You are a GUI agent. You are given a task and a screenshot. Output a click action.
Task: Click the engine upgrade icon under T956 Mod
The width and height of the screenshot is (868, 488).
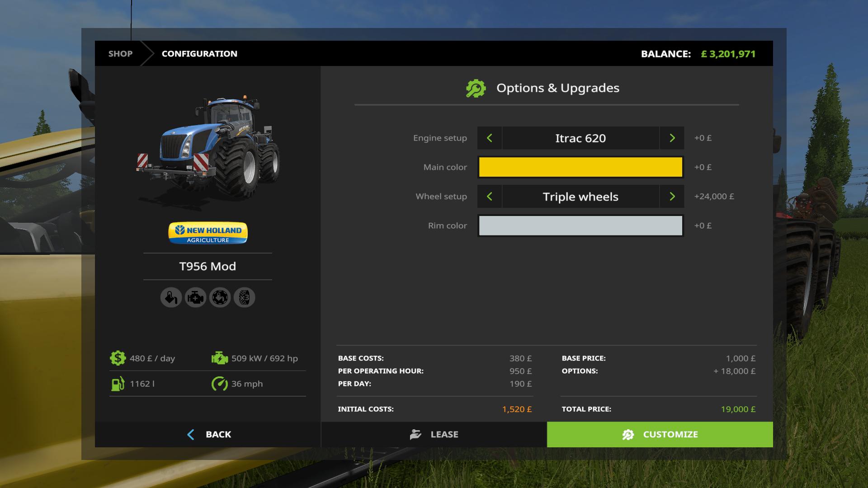pyautogui.click(x=195, y=298)
